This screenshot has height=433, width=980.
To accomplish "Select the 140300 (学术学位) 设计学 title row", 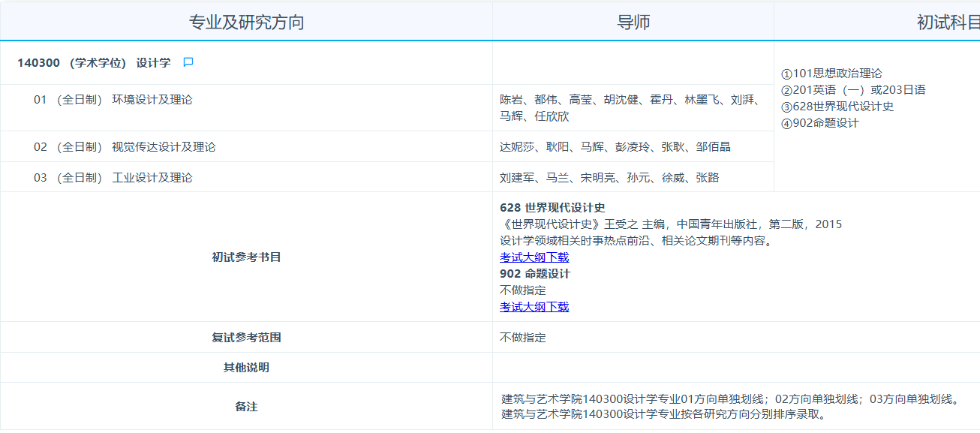I will [94, 63].
